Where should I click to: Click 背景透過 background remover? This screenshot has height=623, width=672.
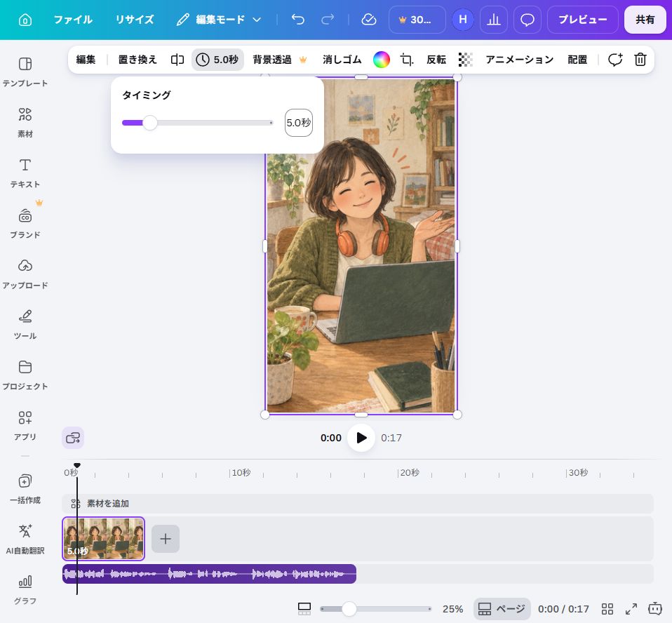pos(279,60)
